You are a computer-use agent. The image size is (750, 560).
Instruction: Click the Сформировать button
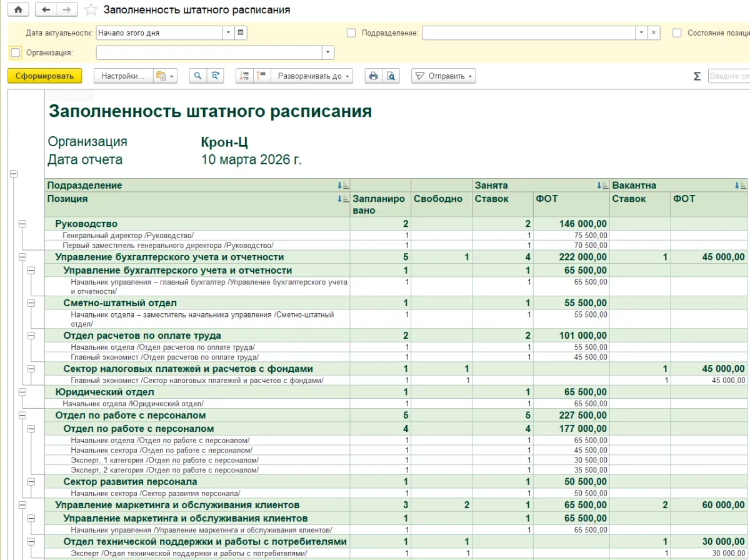pos(45,76)
